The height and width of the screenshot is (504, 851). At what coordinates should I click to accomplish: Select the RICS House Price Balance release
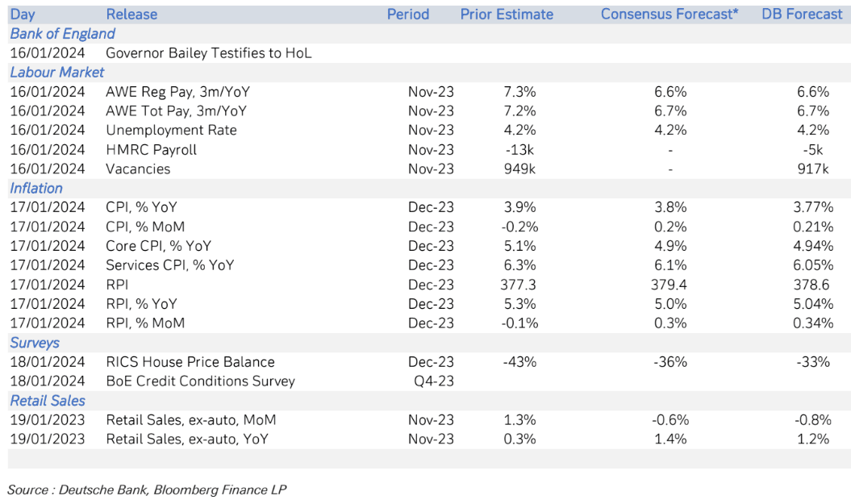pyautogui.click(x=190, y=362)
